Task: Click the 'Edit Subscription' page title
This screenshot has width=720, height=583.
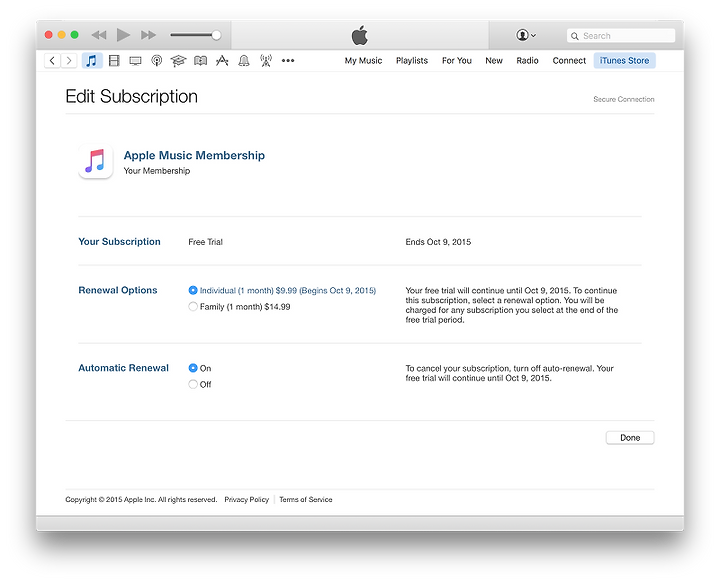Action: 131,96
